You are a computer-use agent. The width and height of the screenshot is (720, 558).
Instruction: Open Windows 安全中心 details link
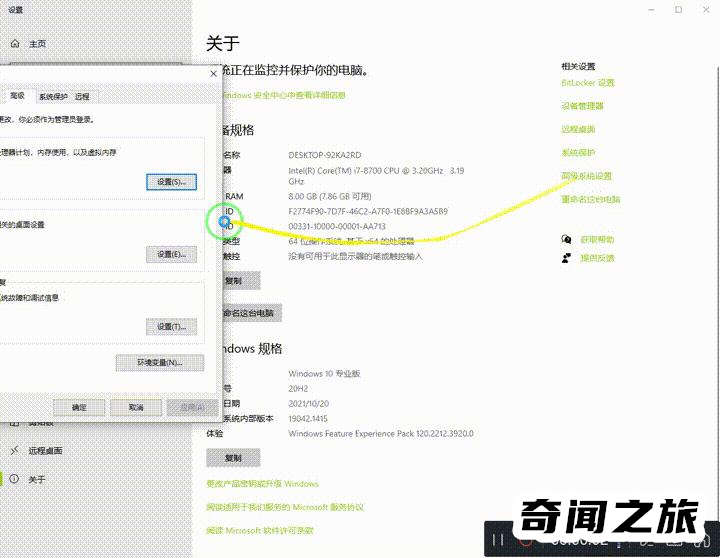click(x=284, y=96)
